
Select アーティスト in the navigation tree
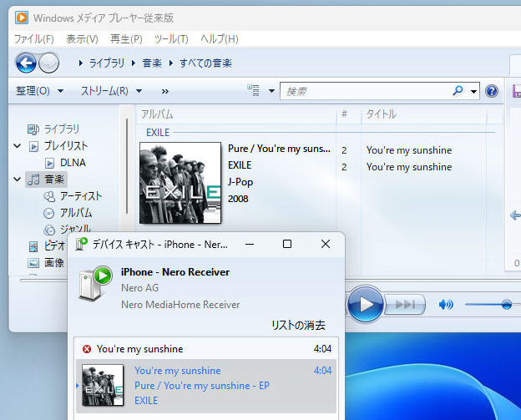point(81,196)
